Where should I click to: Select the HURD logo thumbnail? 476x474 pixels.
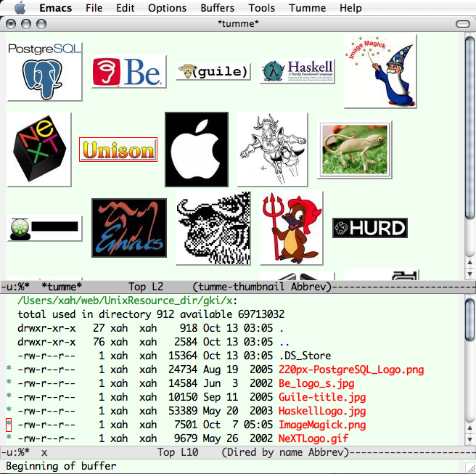tap(370, 228)
